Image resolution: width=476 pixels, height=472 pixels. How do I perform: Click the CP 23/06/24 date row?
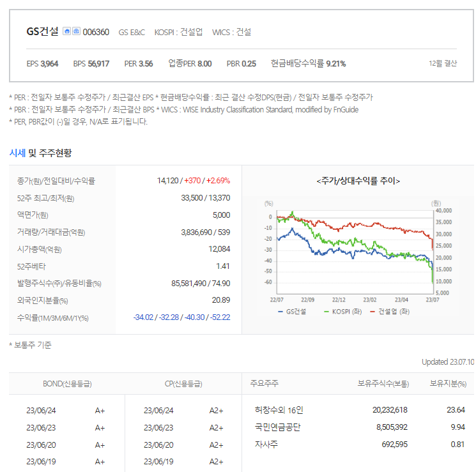click(158, 411)
